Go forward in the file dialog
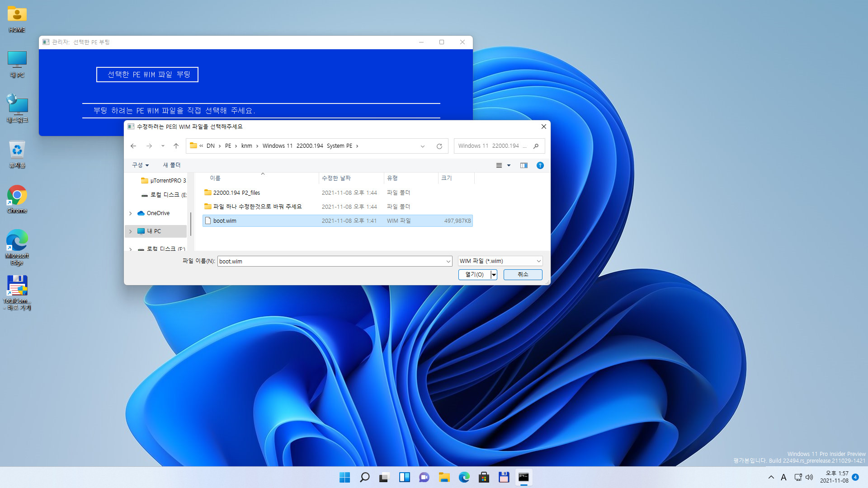 (149, 146)
